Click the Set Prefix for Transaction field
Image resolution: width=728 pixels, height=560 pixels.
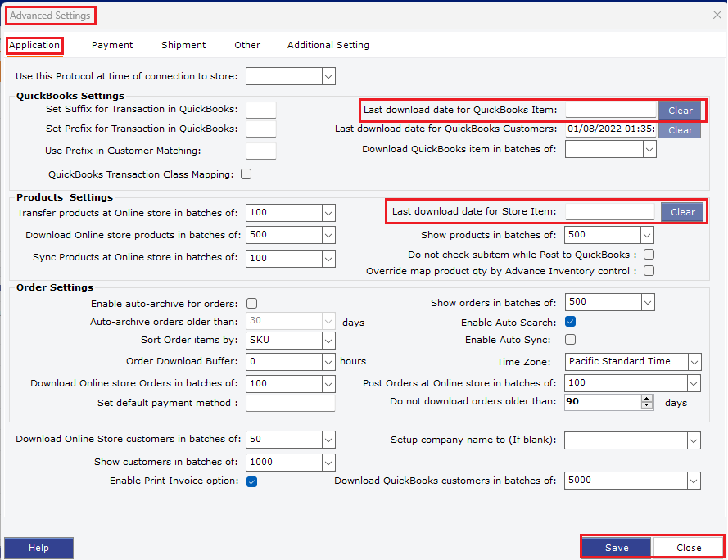click(261, 129)
